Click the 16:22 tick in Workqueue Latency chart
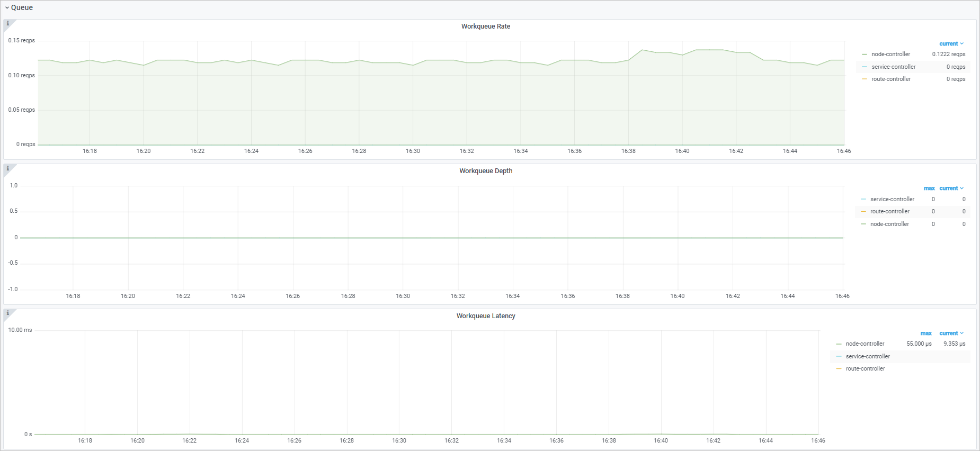 coord(189,440)
